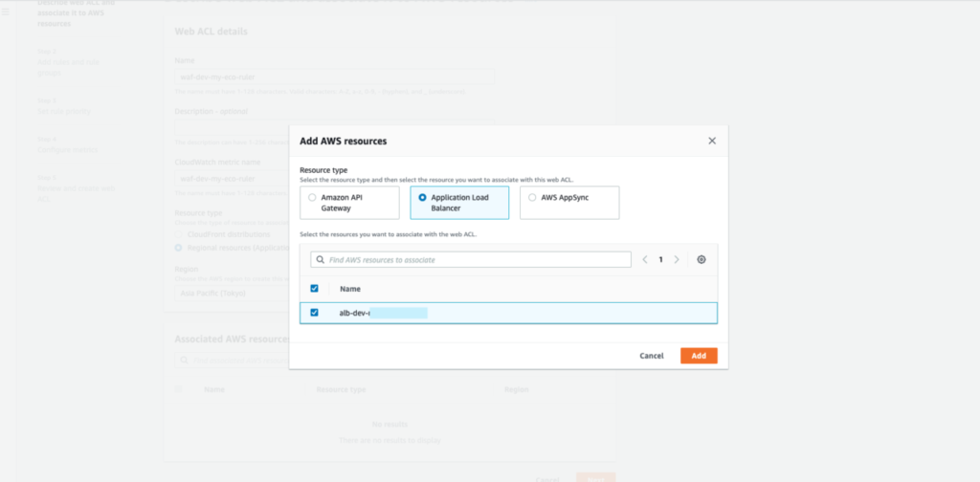Close the Add AWS resources dialog

tap(712, 142)
